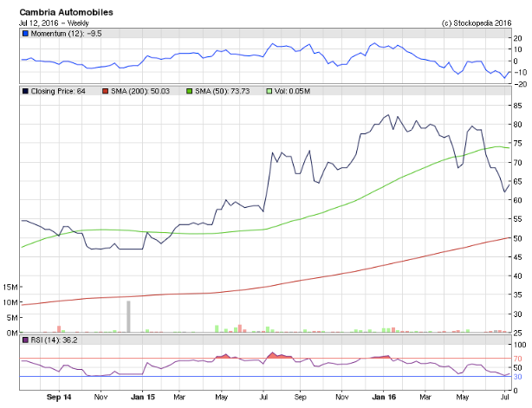Click the tall grey volume spike bar
The height and width of the screenshot is (408, 532).
pos(128,316)
